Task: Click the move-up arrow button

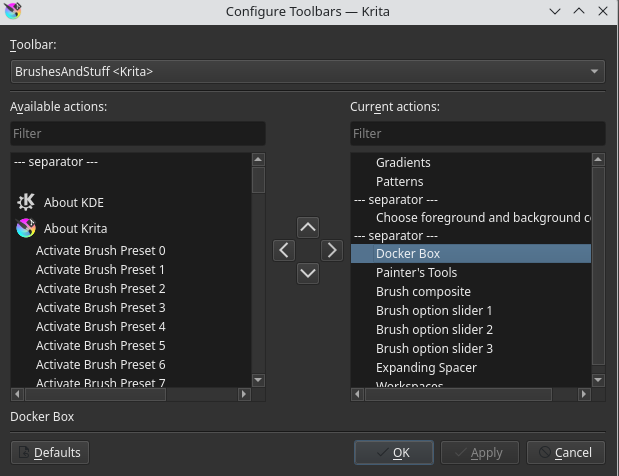Action: [x=308, y=227]
